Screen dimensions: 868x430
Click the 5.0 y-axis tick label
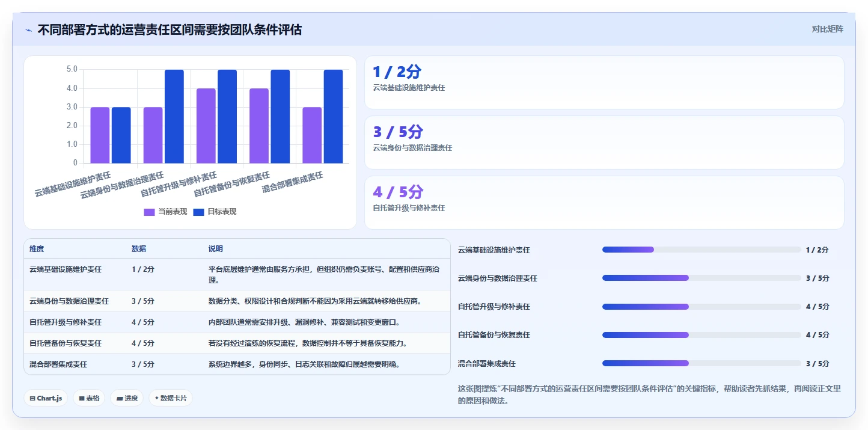72,69
